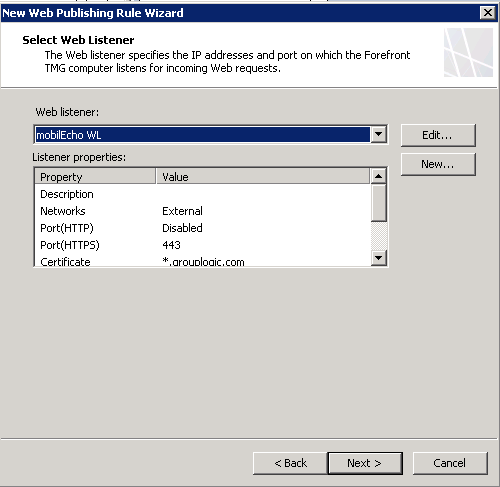The width and height of the screenshot is (500, 487).
Task: Click the Edit... button
Action: click(438, 135)
